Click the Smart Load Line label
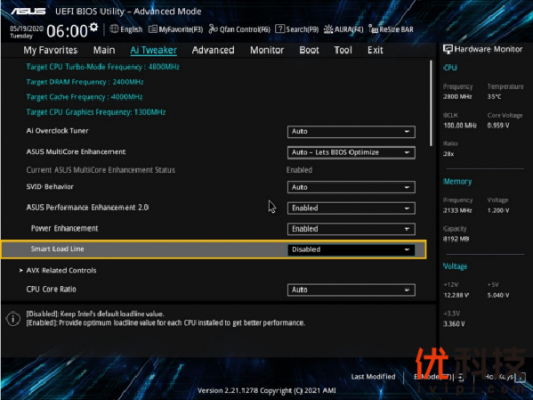This screenshot has width=533, height=400. pos(57,249)
